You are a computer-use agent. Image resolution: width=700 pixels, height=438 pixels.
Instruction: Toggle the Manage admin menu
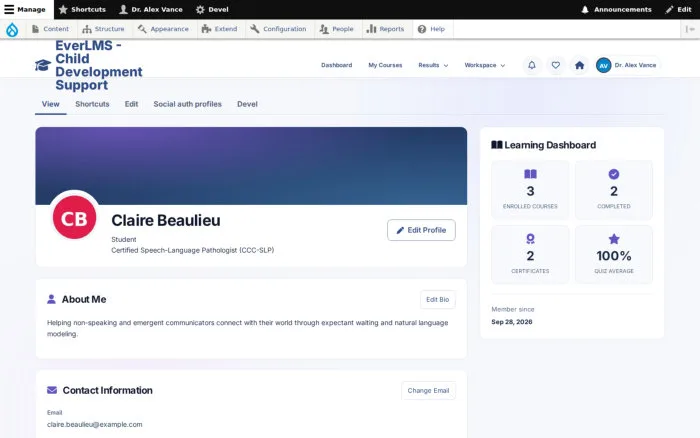(25, 9)
